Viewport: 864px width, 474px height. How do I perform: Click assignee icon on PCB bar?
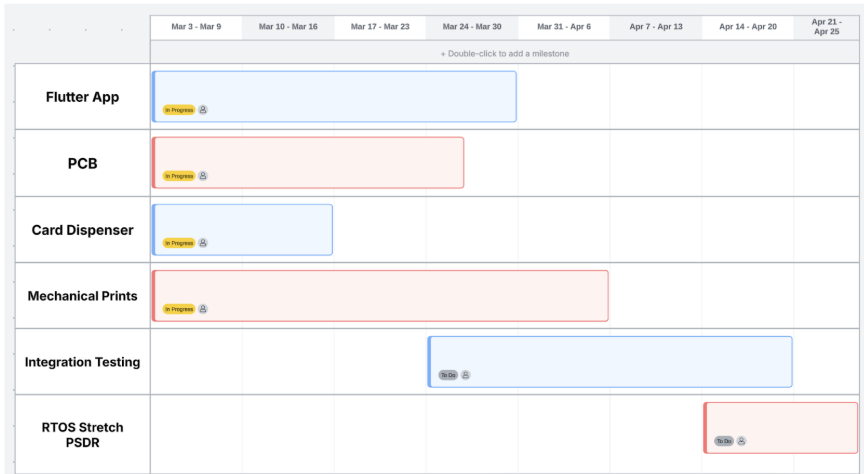(x=203, y=176)
